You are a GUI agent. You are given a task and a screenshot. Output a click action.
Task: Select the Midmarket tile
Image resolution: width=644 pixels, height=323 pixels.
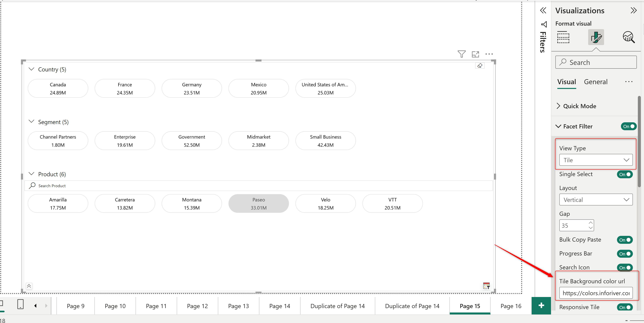click(x=259, y=141)
